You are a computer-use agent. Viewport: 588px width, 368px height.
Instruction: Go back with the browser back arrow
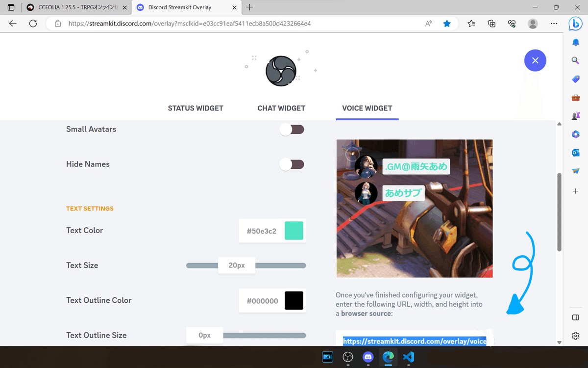[13, 24]
